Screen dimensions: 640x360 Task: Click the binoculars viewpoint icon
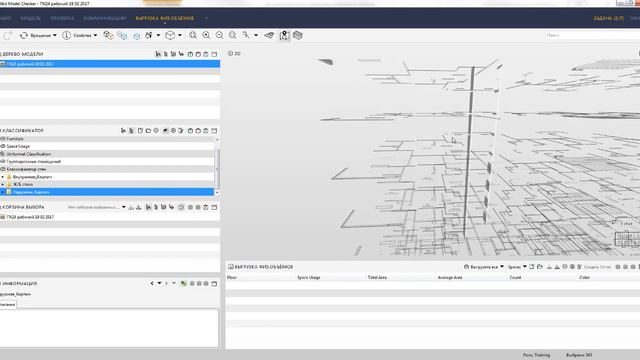[x=149, y=36]
